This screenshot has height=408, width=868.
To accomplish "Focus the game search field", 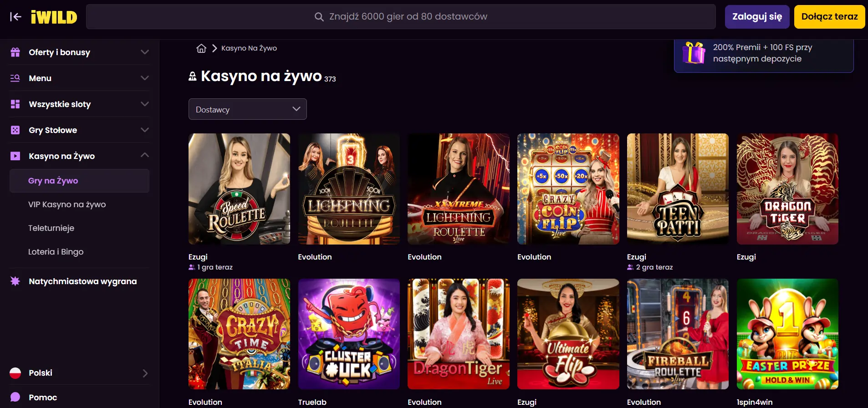I will pos(401,17).
